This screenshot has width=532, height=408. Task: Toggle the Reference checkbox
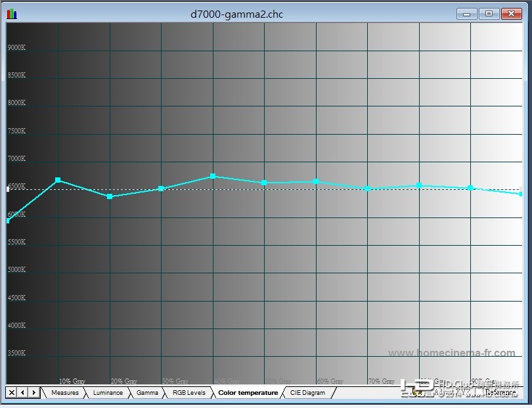tap(479, 392)
